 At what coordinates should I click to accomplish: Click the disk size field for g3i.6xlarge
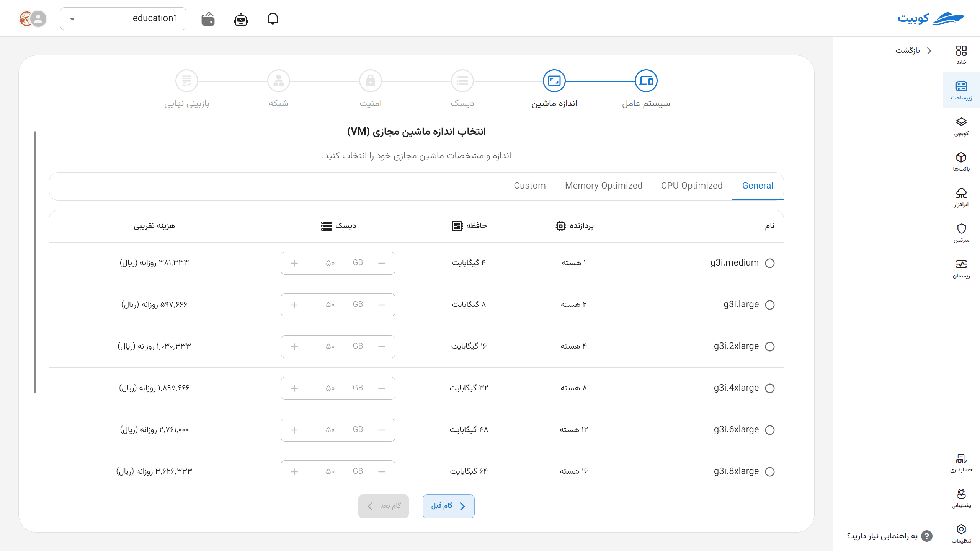[338, 430]
